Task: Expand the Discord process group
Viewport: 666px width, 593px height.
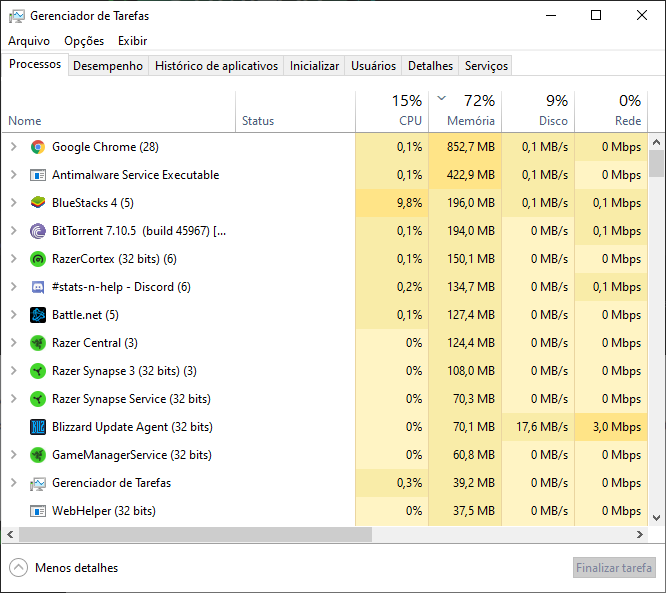Action: (14, 287)
